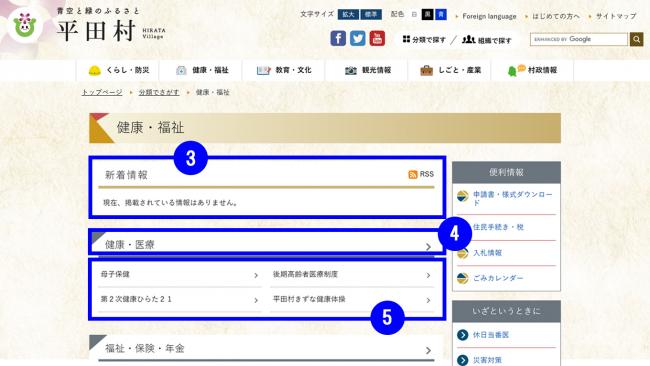Click the arrow icon beside 災害対策
This screenshot has height=366, width=650.
click(x=462, y=360)
